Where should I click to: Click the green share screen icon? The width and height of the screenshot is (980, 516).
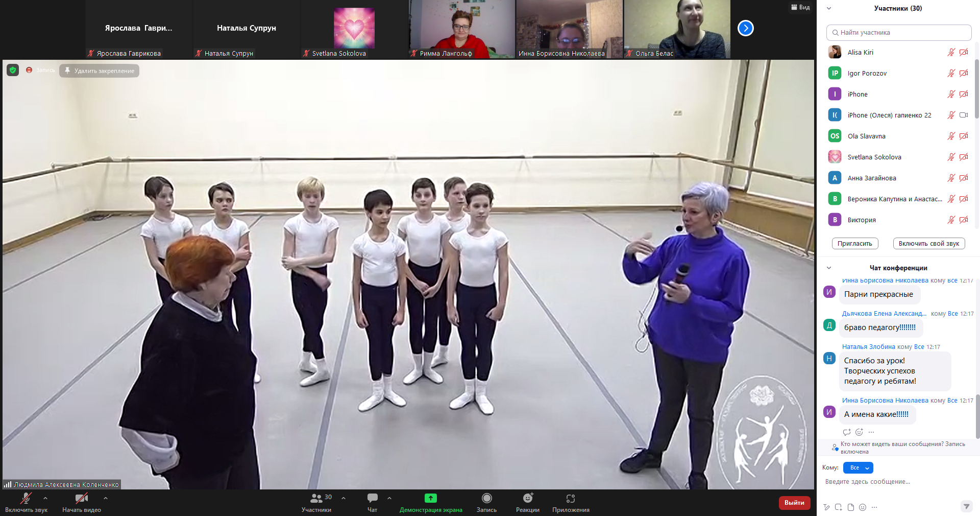(x=430, y=498)
